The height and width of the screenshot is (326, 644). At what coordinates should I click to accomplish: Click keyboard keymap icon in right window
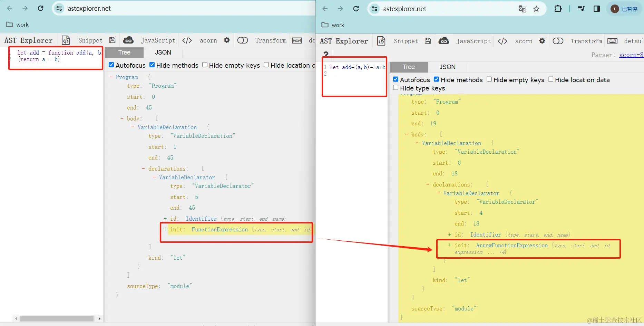point(612,41)
